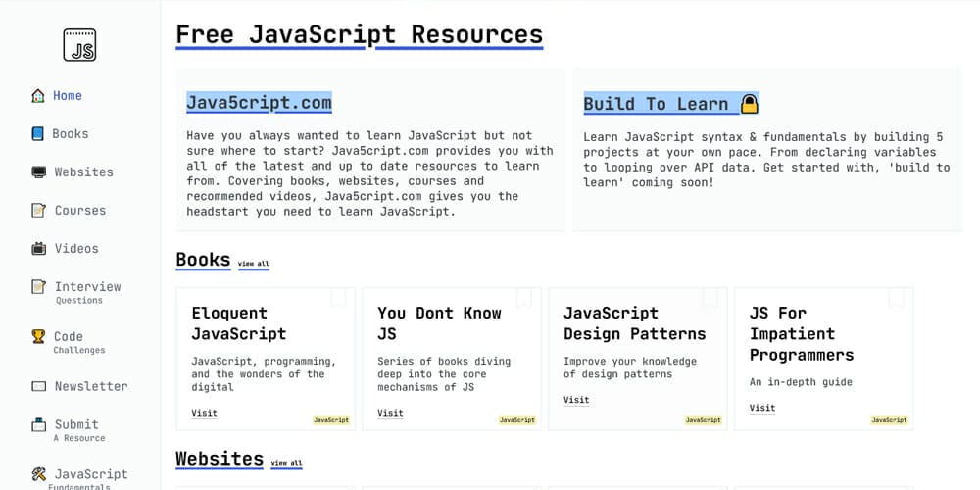Visit the Eloquent JavaScript book
The image size is (980, 490).
[204, 414]
